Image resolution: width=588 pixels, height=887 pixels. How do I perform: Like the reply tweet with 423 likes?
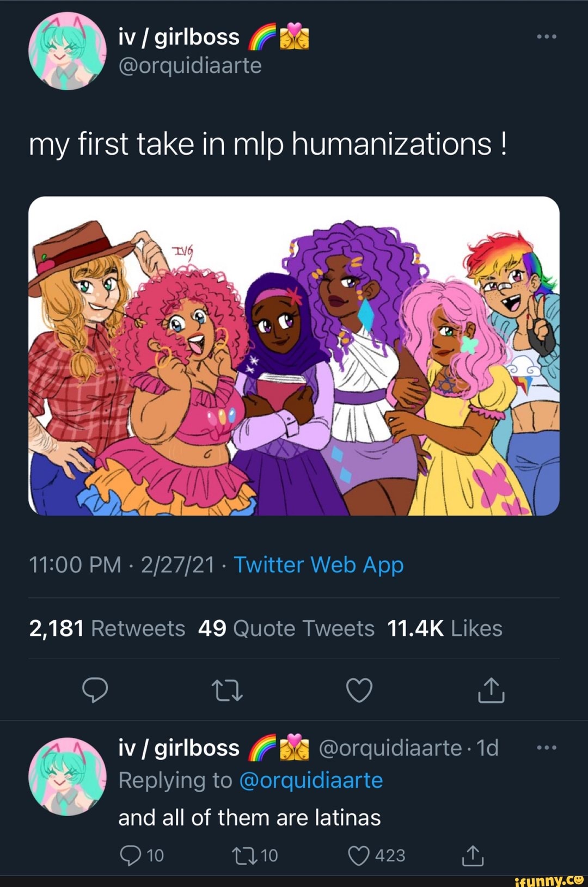point(359,855)
